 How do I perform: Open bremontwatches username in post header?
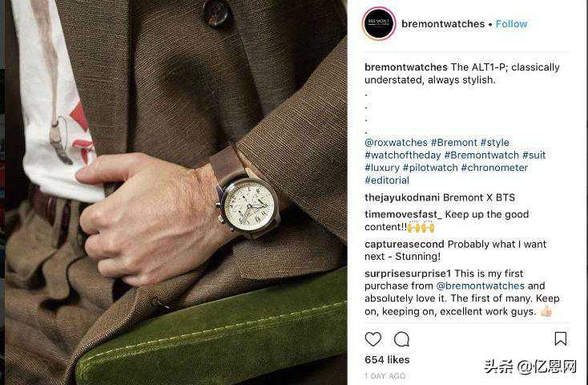coord(443,24)
